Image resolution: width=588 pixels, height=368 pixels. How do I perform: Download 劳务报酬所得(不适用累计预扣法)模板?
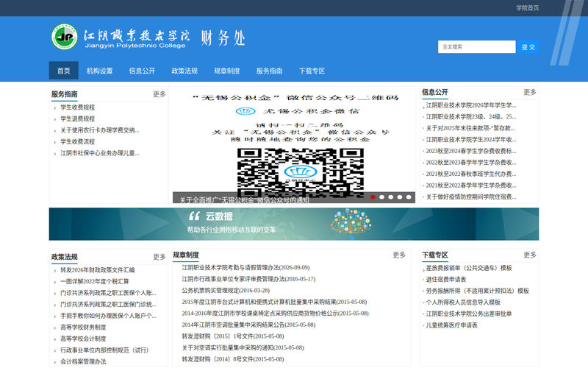[477, 291]
